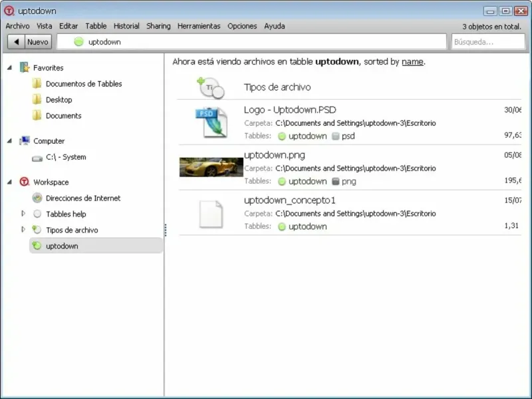Screen dimensions: 532x399
Task: Click the sidebar splitter handle dots
Action: 165,229
